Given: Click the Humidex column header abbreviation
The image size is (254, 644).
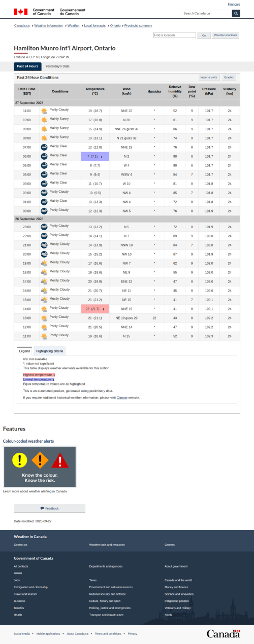Looking at the screenshot, I should (154, 92).
